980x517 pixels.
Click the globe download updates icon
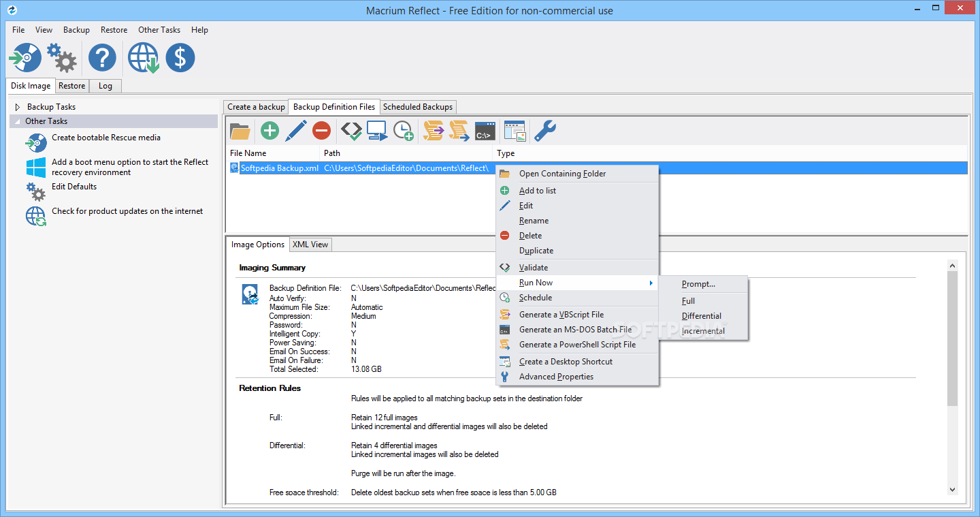click(x=144, y=58)
